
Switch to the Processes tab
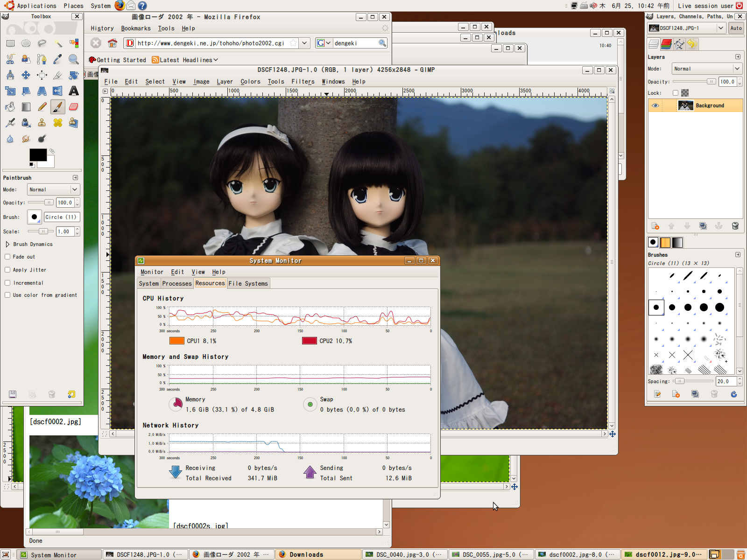[176, 283]
